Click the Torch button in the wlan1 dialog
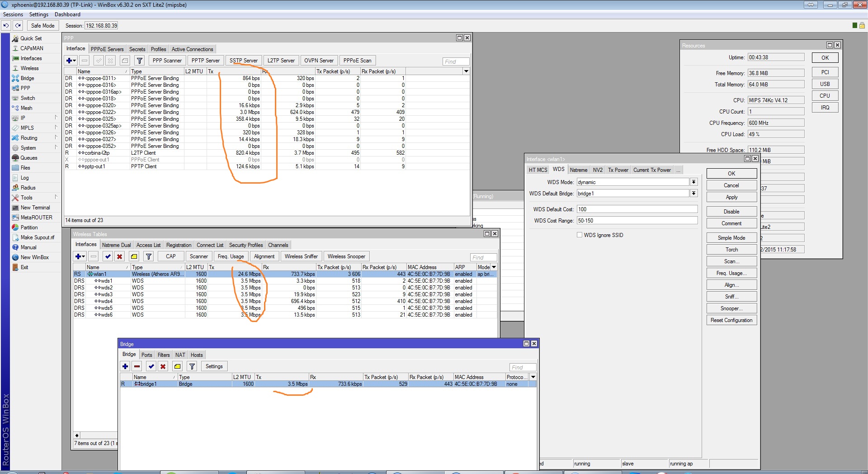Viewport: 868px width, 474px height. pos(731,250)
